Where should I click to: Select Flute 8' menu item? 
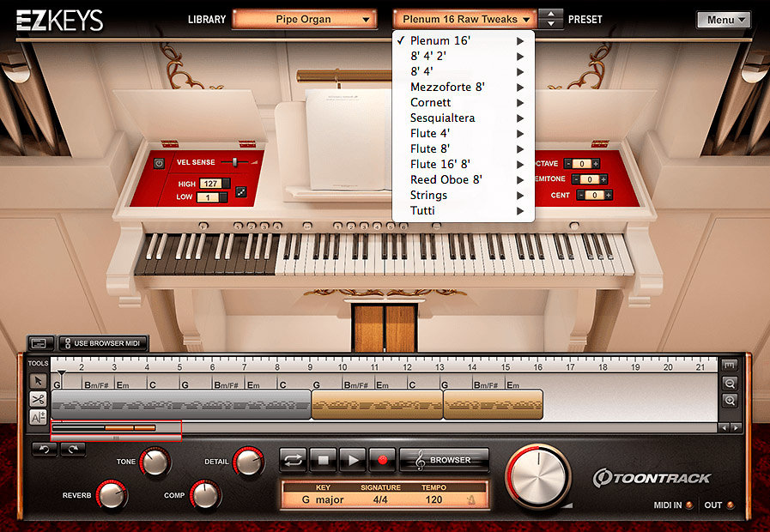click(463, 148)
